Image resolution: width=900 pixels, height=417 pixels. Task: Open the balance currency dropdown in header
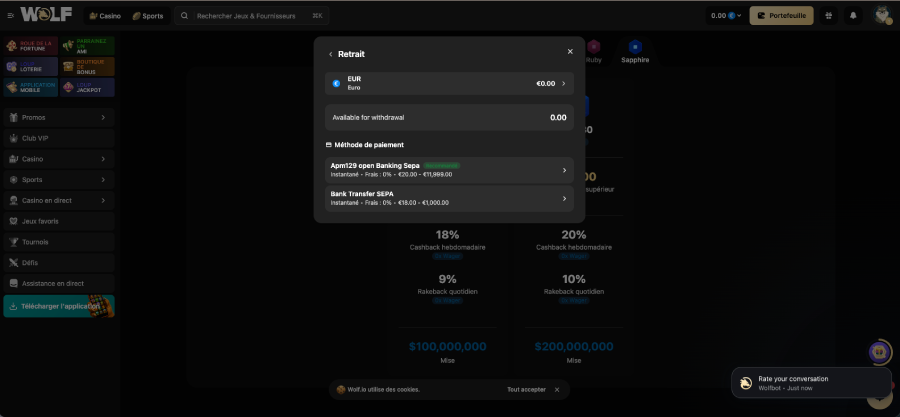726,15
